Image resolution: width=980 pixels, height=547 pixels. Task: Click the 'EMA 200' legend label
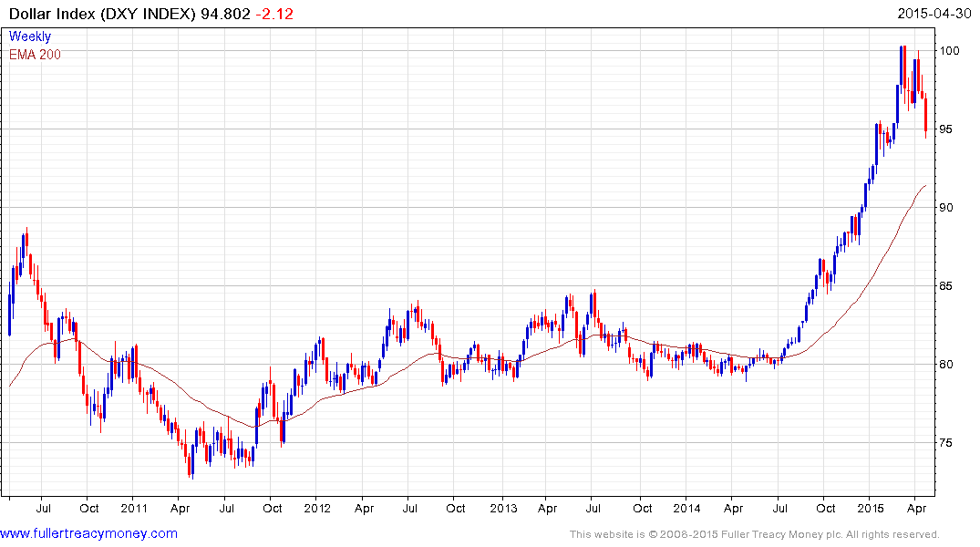coord(35,55)
